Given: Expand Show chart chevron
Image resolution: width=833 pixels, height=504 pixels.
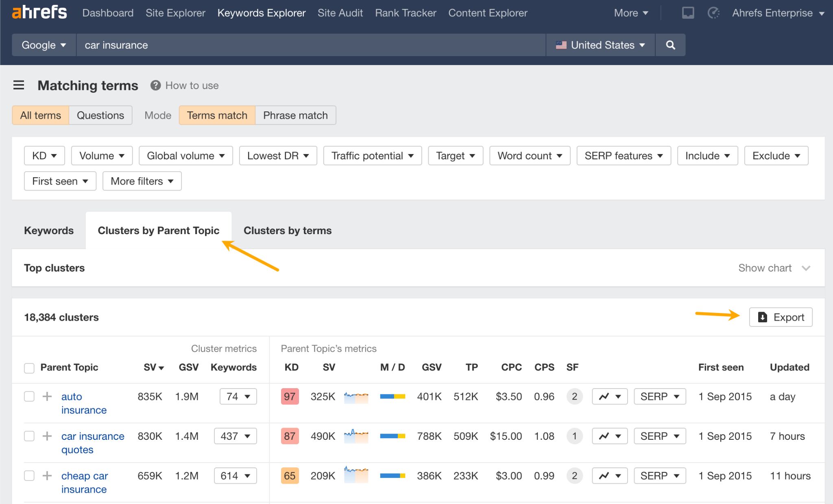Looking at the screenshot, I should pyautogui.click(x=806, y=268).
